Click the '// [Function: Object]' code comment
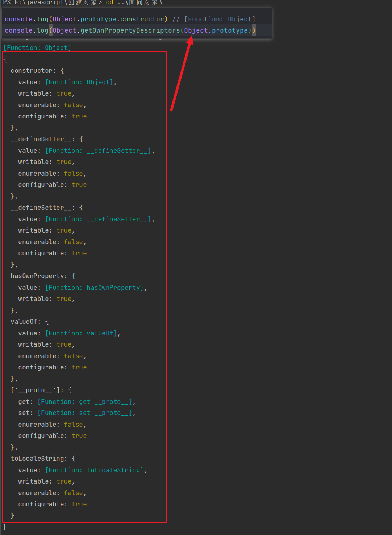 coord(214,19)
